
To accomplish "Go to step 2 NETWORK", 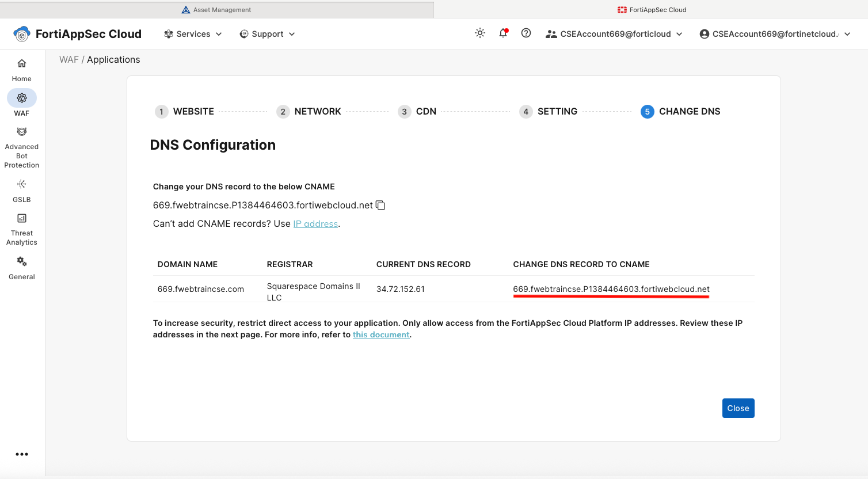I will pyautogui.click(x=309, y=112).
